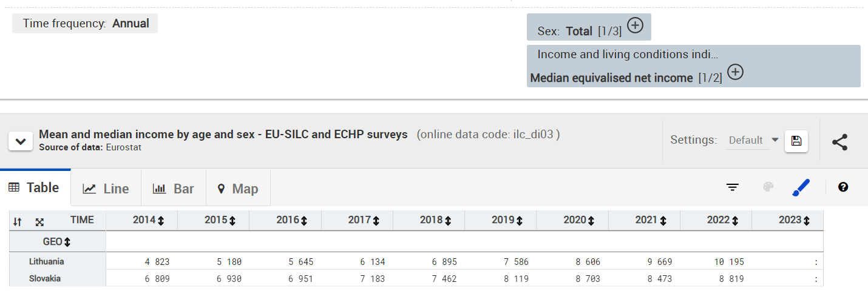The image size is (868, 291).
Task: Open the Map view tab
Action: [238, 189]
